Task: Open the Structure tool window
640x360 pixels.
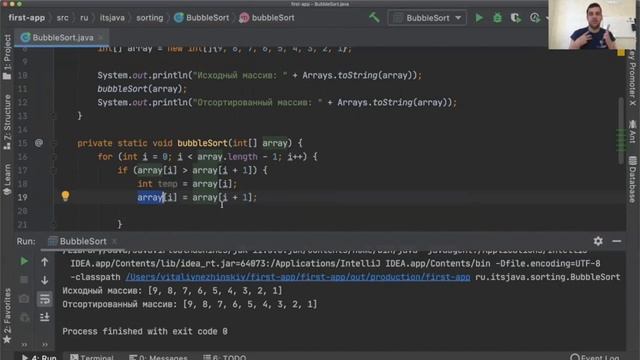Action: coord(7,122)
